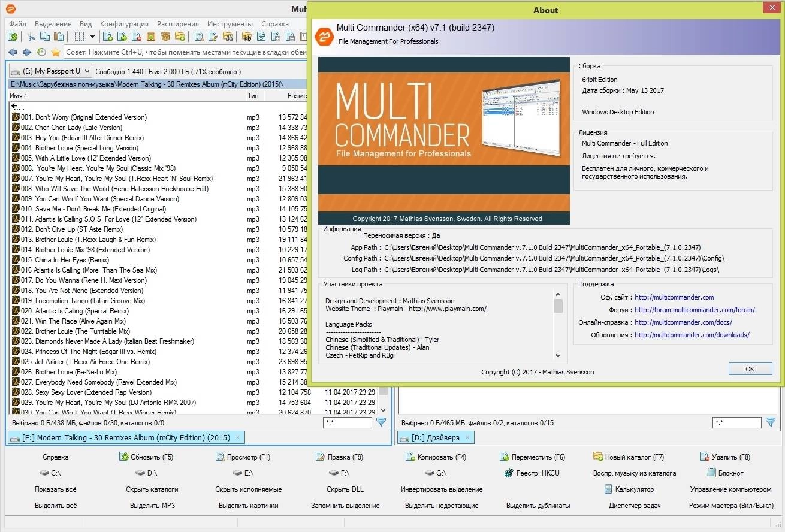Open the Вид menu
The image size is (785, 532).
86,24
